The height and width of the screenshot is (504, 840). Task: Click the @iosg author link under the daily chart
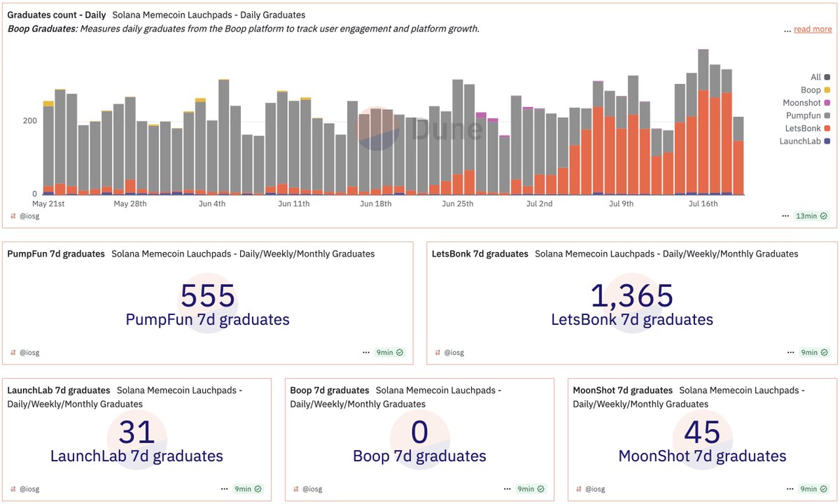(29, 216)
